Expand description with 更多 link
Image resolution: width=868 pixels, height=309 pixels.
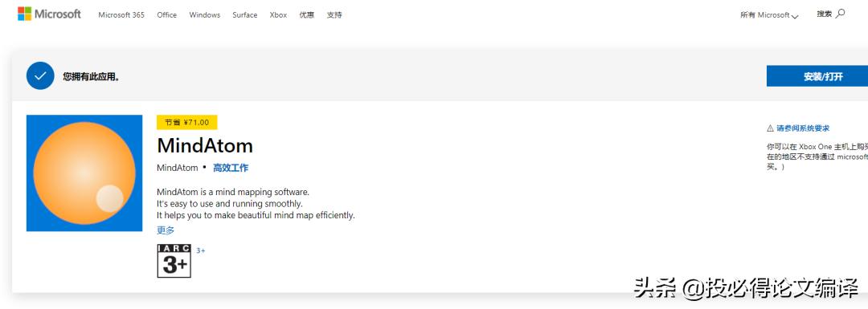pos(166,230)
